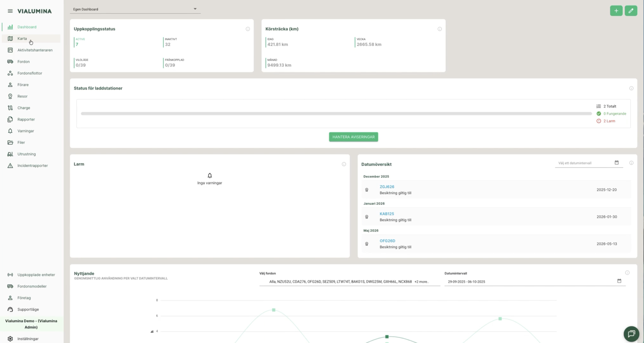This screenshot has height=343, width=644.
Task: Go to Dashboard in the sidebar
Action: (31, 27)
